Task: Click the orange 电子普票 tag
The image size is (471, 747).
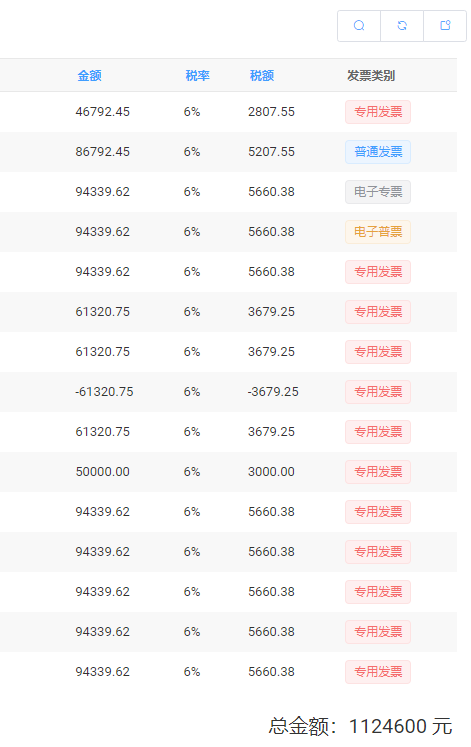Action: (378, 232)
